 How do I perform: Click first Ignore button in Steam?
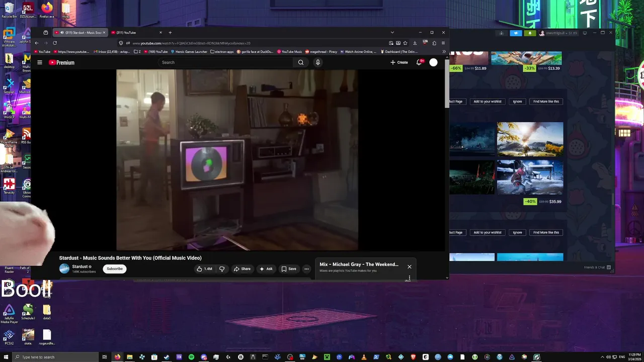point(517,102)
